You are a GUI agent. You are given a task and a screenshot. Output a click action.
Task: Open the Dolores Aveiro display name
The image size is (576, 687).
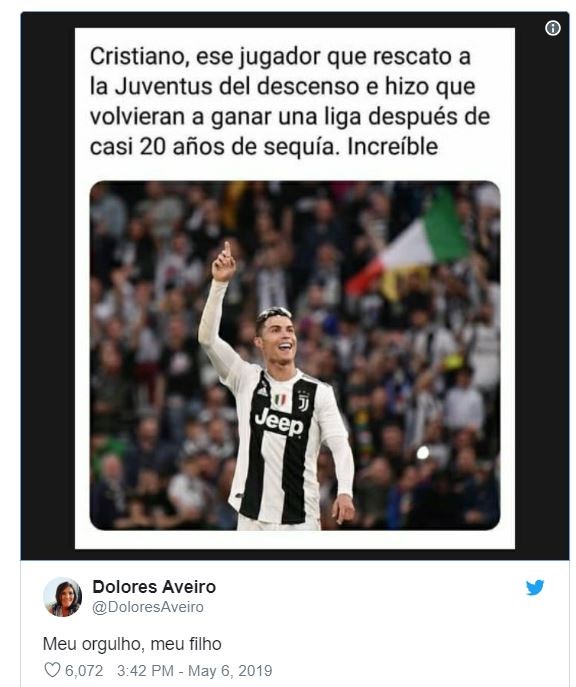[x=154, y=587]
